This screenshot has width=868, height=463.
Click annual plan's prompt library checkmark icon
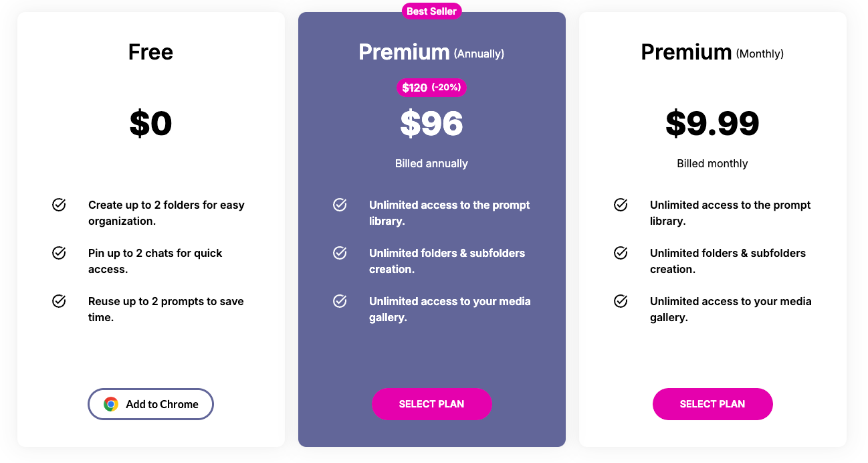[340, 205]
